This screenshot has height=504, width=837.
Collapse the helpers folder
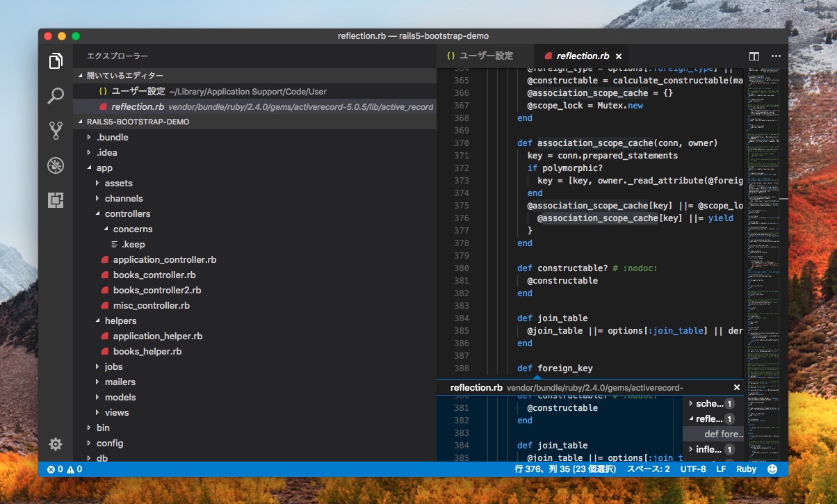pyautogui.click(x=120, y=320)
